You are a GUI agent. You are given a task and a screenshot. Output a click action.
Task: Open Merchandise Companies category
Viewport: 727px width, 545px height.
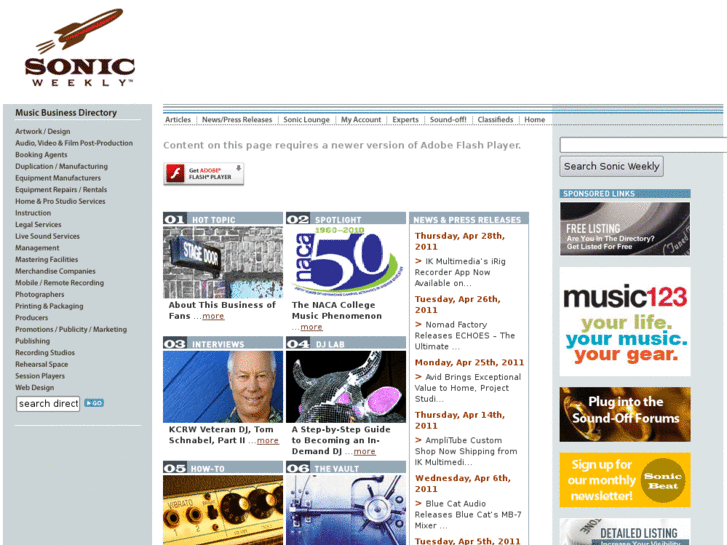pos(55,271)
